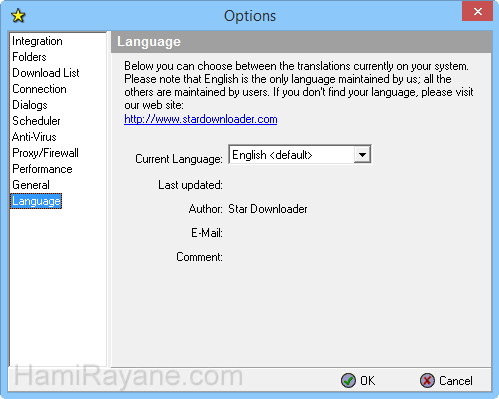The height and width of the screenshot is (399, 499).
Task: Select the Language category
Action: pyautogui.click(x=36, y=201)
